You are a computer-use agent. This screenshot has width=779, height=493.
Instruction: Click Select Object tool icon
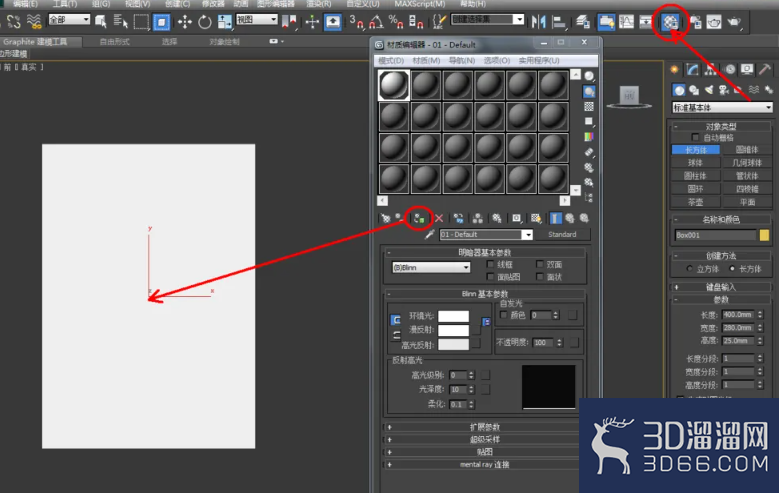101,22
